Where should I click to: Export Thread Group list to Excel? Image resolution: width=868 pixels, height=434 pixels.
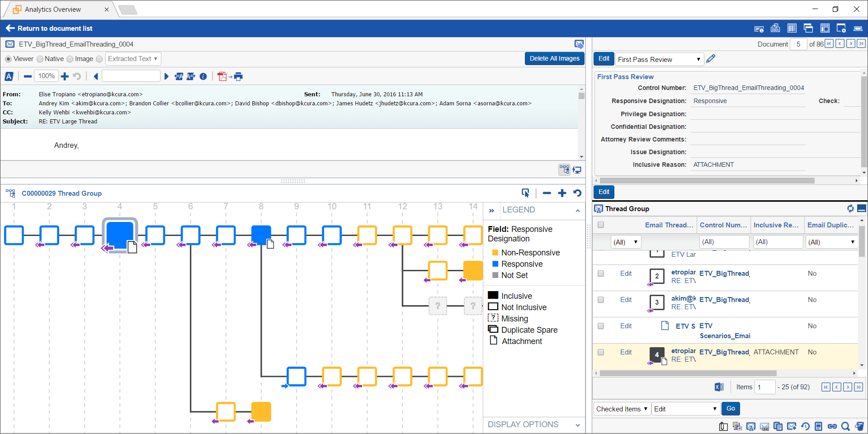(719, 387)
